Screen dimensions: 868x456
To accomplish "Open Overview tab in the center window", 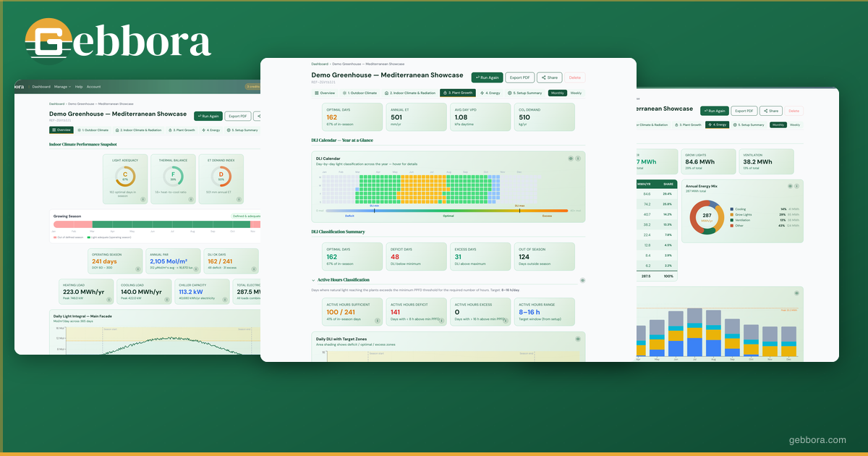I will (x=325, y=93).
